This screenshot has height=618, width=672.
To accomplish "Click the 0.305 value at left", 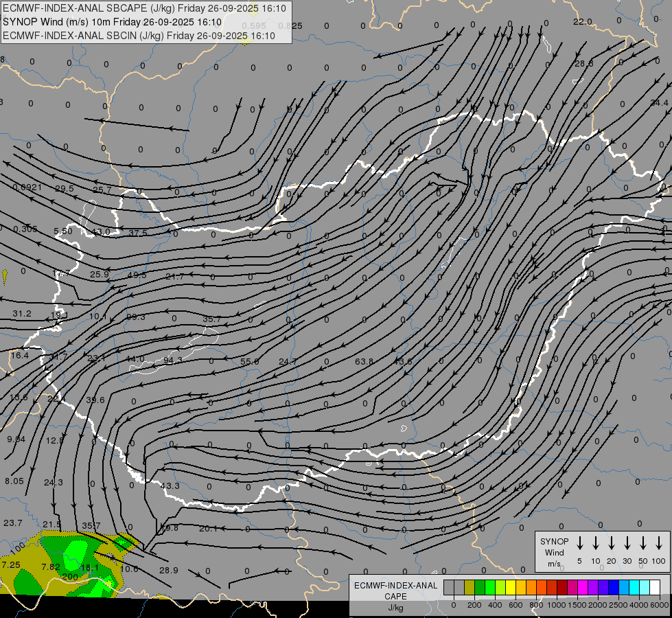I will click(x=25, y=229).
